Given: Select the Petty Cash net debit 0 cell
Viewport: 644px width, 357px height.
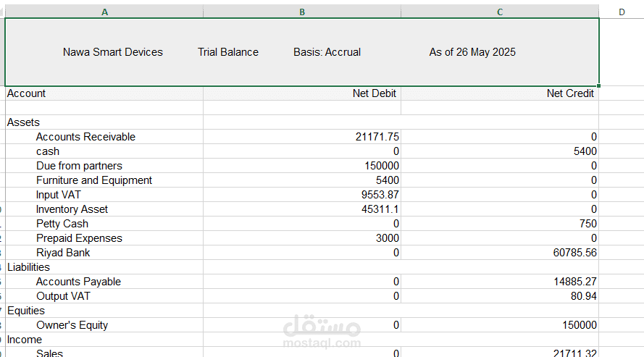Looking at the screenshot, I should [x=302, y=224].
